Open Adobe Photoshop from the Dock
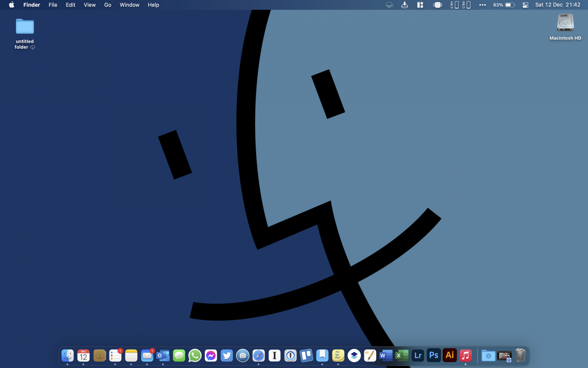This screenshot has width=588, height=368. coord(434,355)
